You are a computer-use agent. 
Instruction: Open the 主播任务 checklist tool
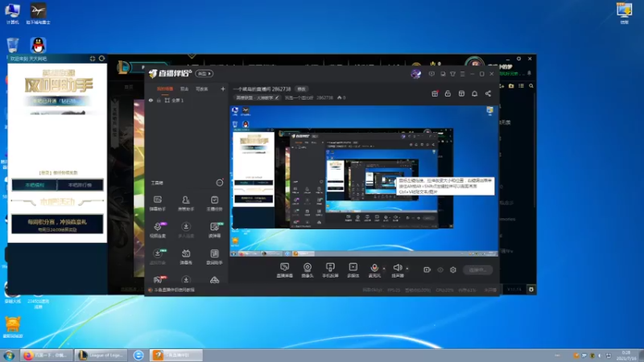pos(214,204)
